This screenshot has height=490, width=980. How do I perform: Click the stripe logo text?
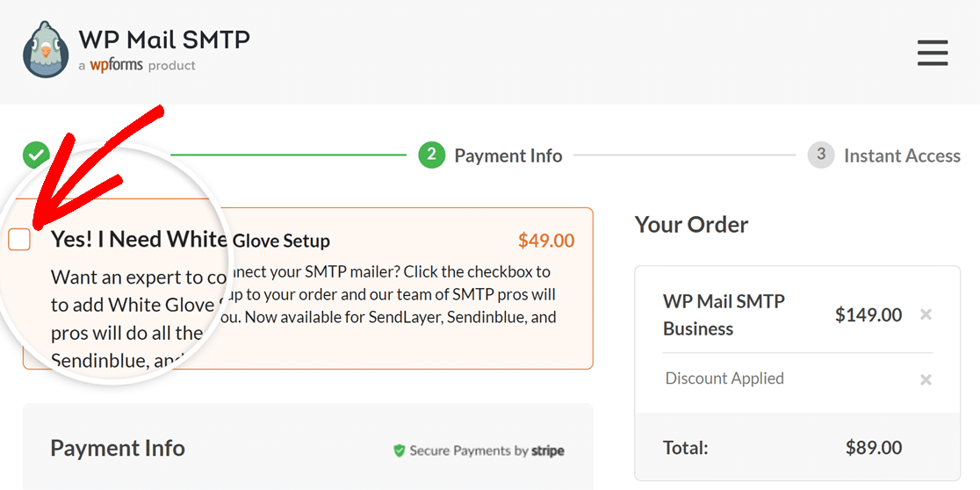(x=548, y=450)
